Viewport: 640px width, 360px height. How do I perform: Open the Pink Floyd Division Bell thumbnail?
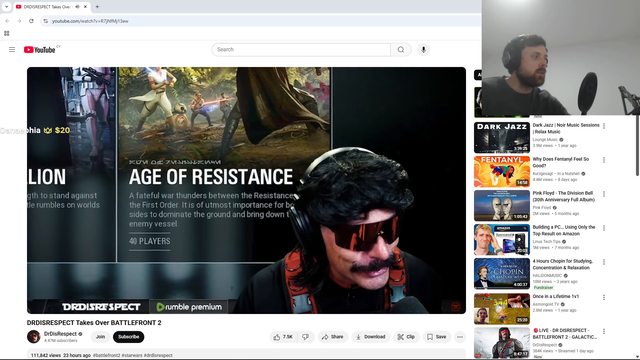502,205
